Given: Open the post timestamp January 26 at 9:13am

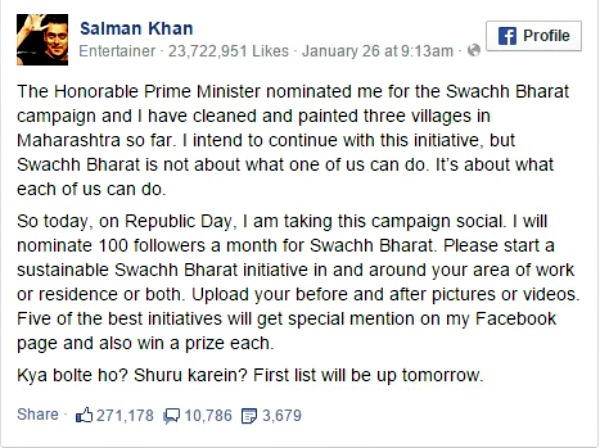Looking at the screenshot, I should [x=377, y=51].
